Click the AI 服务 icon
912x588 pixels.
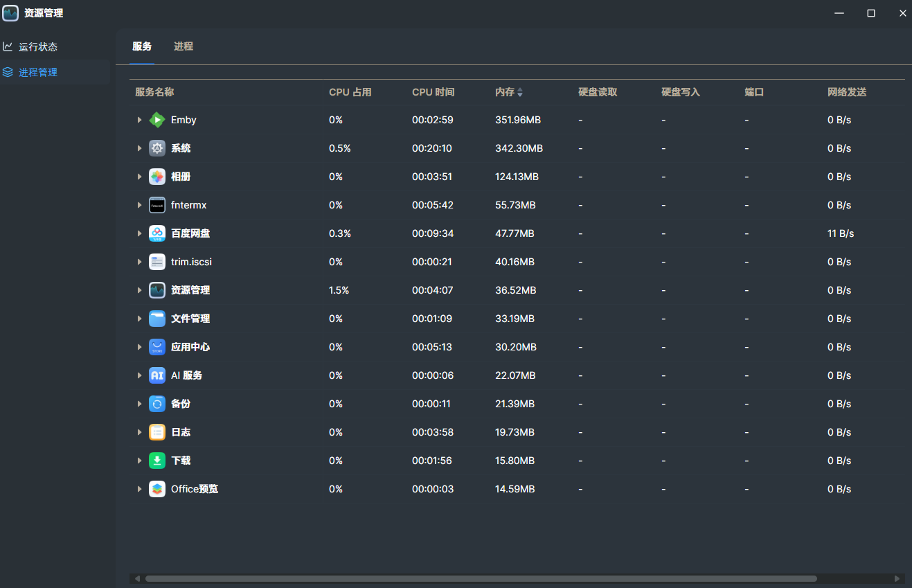pos(157,375)
